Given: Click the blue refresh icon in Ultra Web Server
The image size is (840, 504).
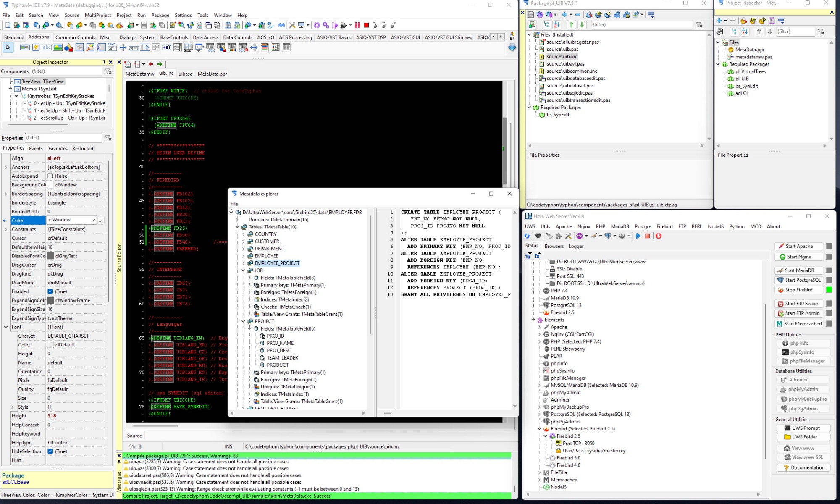Looking at the screenshot, I should [527, 236].
